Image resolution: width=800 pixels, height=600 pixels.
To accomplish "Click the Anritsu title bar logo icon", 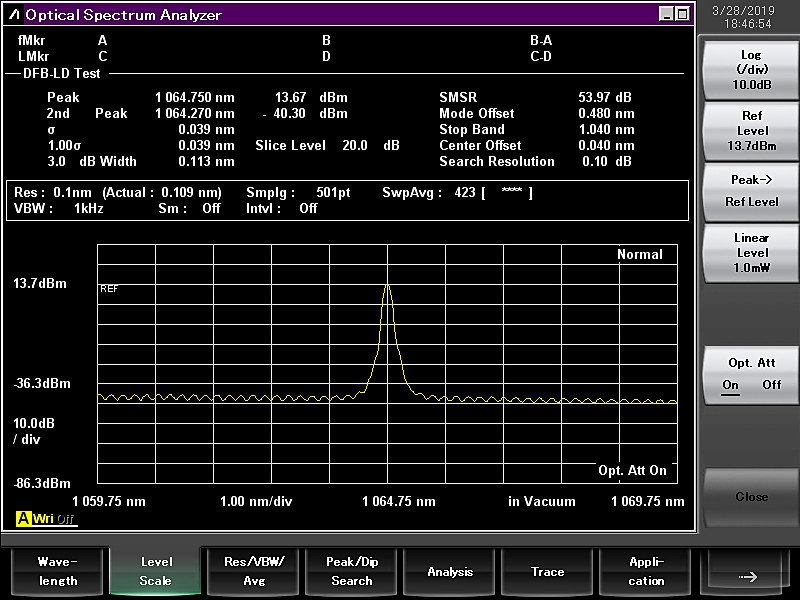I will tap(13, 14).
